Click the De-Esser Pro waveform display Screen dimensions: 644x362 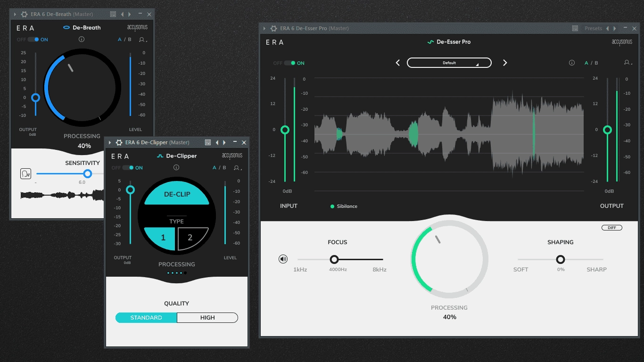coord(449,134)
